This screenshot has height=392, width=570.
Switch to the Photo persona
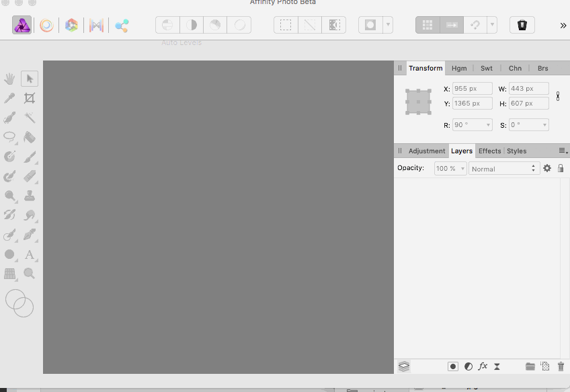tap(22, 25)
